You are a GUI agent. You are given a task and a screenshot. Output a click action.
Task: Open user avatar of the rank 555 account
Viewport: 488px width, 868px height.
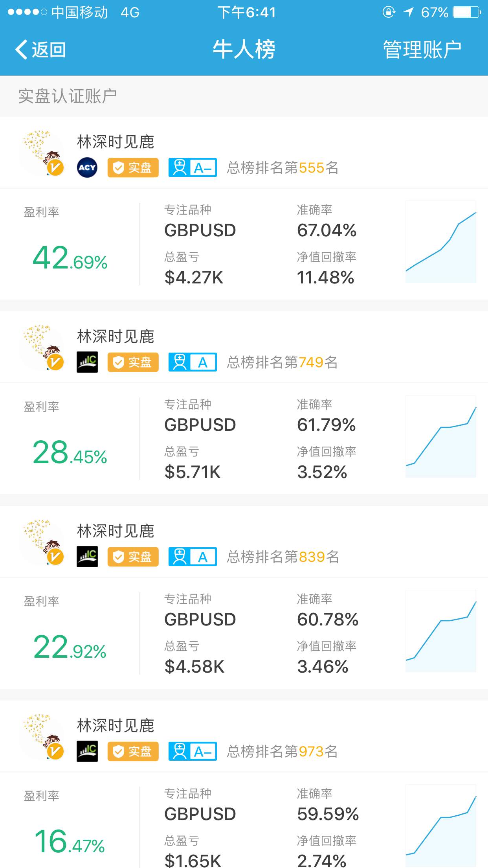coord(42,153)
